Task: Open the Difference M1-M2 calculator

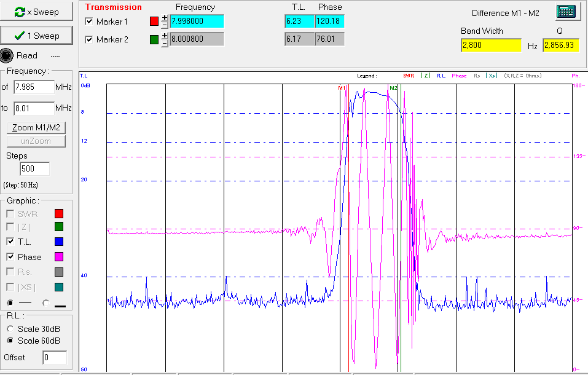Action: coord(568,12)
